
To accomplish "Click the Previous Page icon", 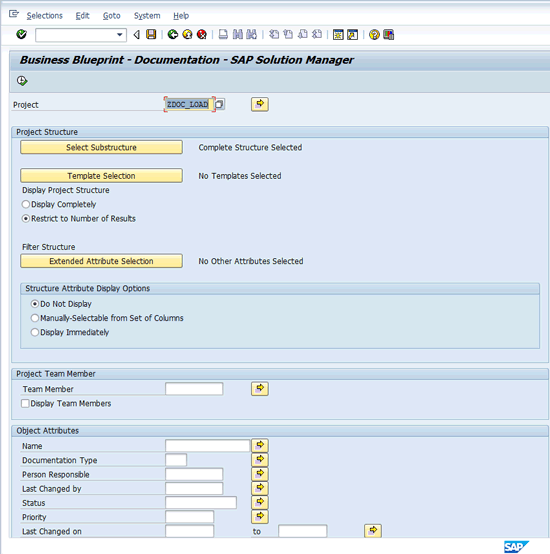I will tap(288, 35).
